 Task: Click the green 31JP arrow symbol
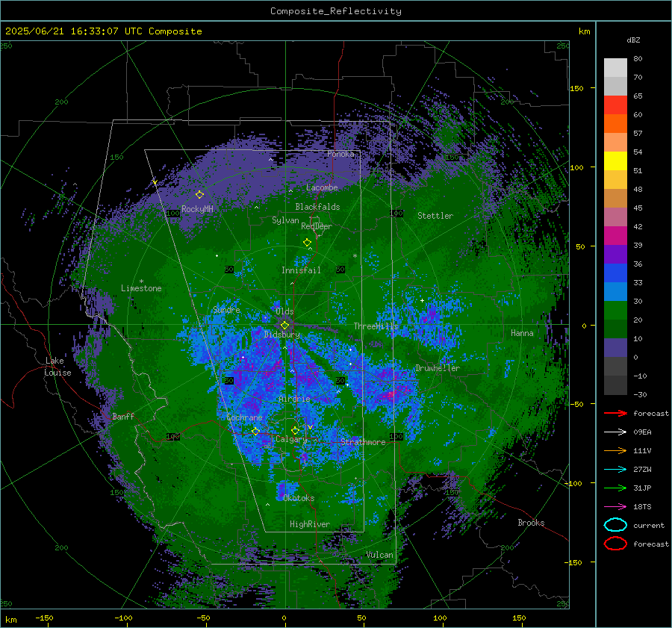coord(615,488)
